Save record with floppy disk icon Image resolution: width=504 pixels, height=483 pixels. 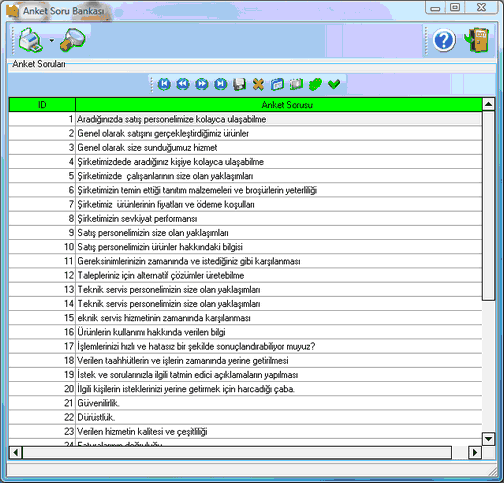click(239, 84)
